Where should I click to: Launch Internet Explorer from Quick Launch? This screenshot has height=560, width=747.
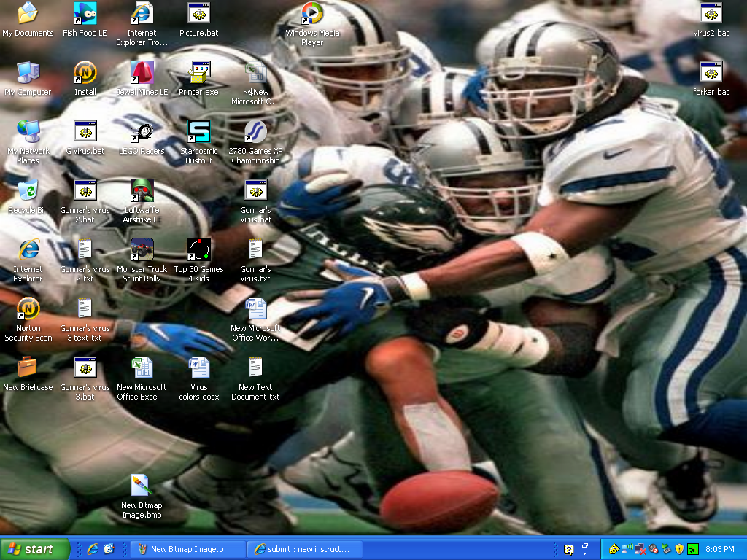click(93, 549)
